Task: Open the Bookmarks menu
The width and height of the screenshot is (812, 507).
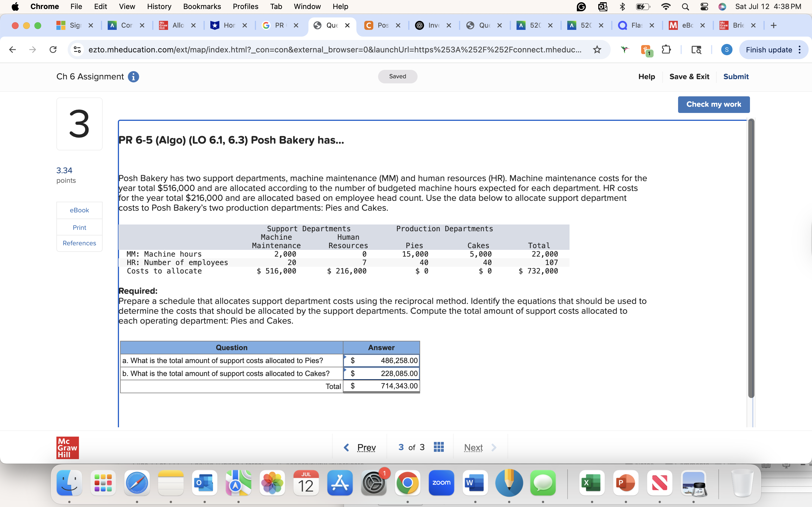Action: [x=202, y=6]
